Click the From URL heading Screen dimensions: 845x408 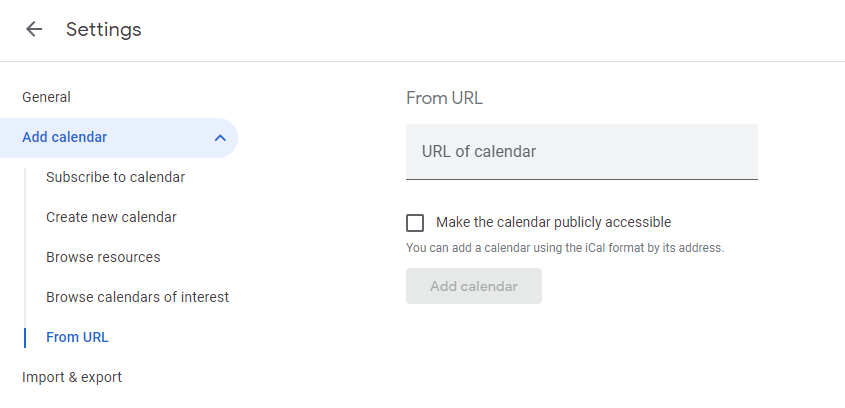pyautogui.click(x=444, y=98)
